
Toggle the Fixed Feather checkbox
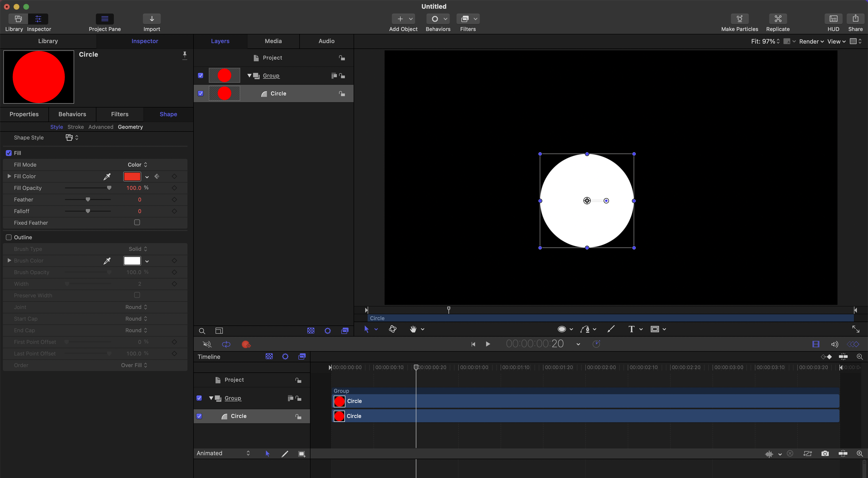tap(137, 222)
